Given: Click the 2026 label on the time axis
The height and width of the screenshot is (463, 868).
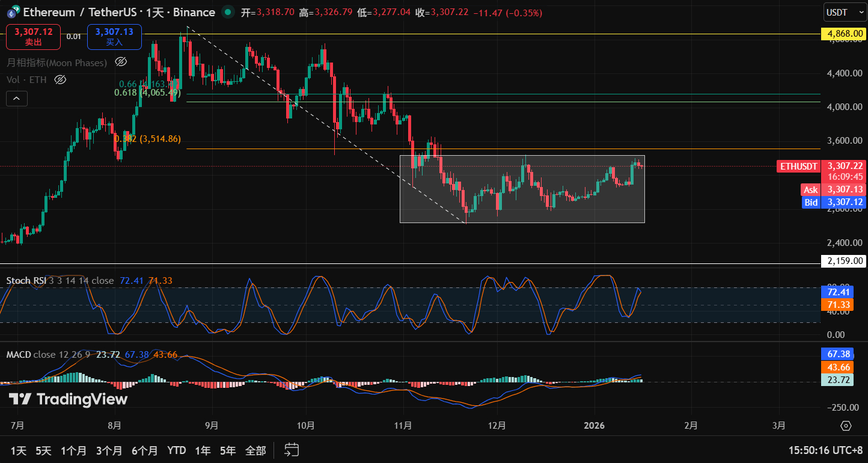Looking at the screenshot, I should click(596, 426).
